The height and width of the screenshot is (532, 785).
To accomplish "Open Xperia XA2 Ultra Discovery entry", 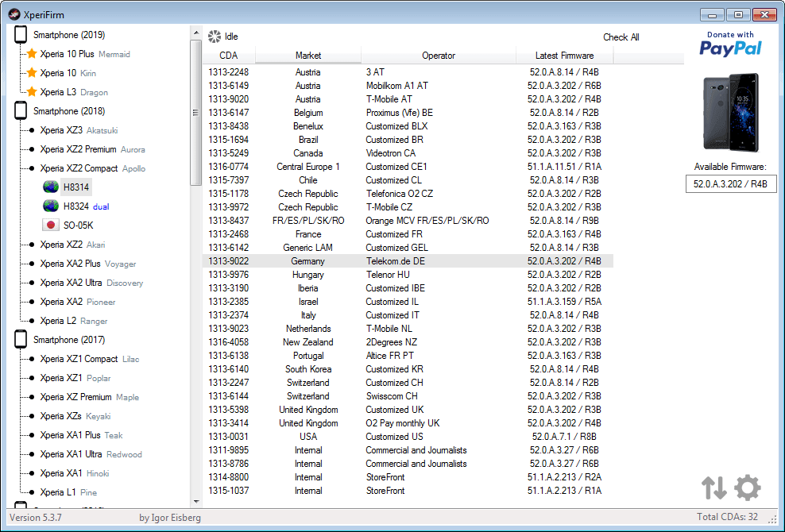I will click(x=91, y=282).
